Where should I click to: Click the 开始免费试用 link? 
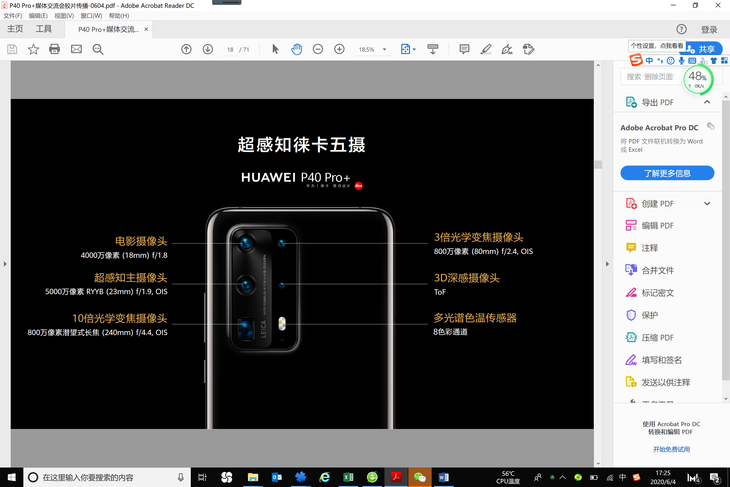tap(671, 449)
